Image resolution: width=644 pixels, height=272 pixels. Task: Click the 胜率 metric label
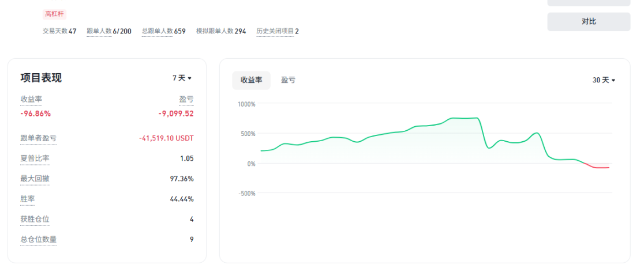pyautogui.click(x=28, y=199)
